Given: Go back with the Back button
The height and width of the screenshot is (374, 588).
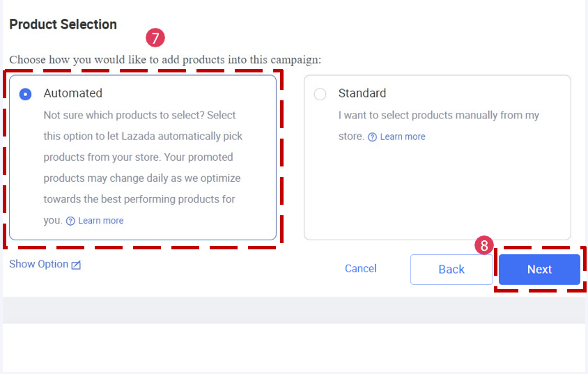Looking at the screenshot, I should [451, 270].
